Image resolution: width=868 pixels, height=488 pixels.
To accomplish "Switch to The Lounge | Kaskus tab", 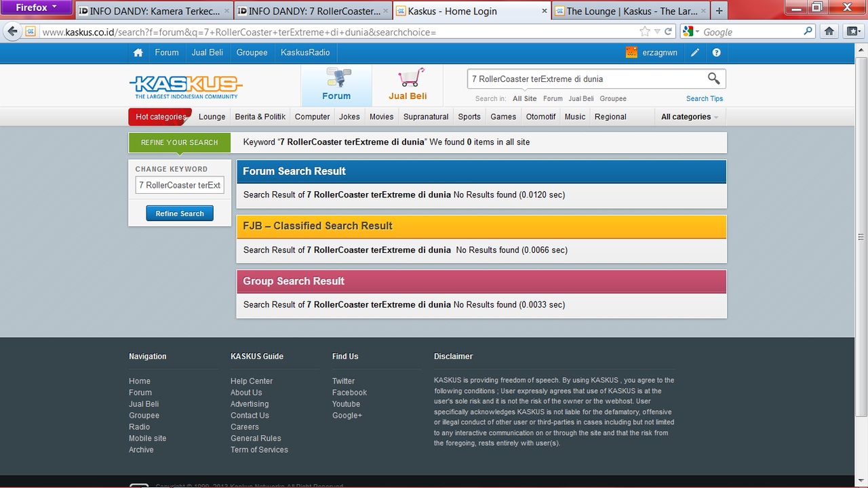I will [631, 11].
